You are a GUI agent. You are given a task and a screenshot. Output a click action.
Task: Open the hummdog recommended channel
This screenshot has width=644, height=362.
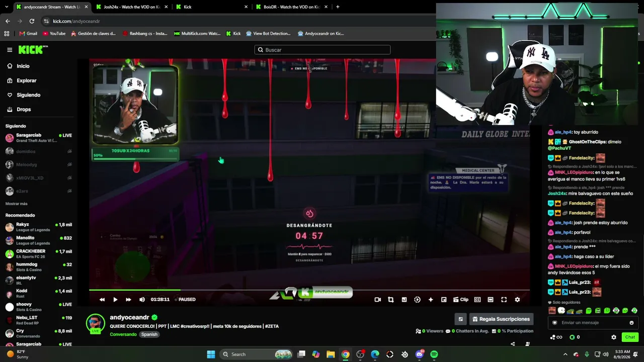[x=39, y=267]
